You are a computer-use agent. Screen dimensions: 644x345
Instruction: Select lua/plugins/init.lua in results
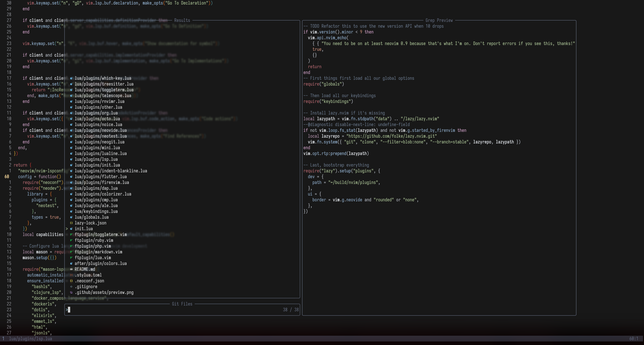pyautogui.click(x=97, y=165)
